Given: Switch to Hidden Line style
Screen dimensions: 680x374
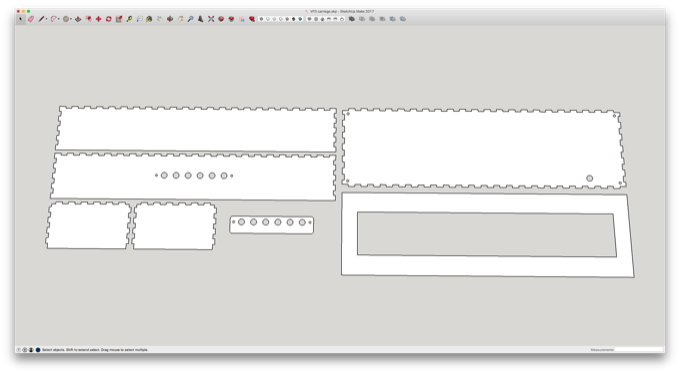Looking at the screenshot, I should [281, 19].
